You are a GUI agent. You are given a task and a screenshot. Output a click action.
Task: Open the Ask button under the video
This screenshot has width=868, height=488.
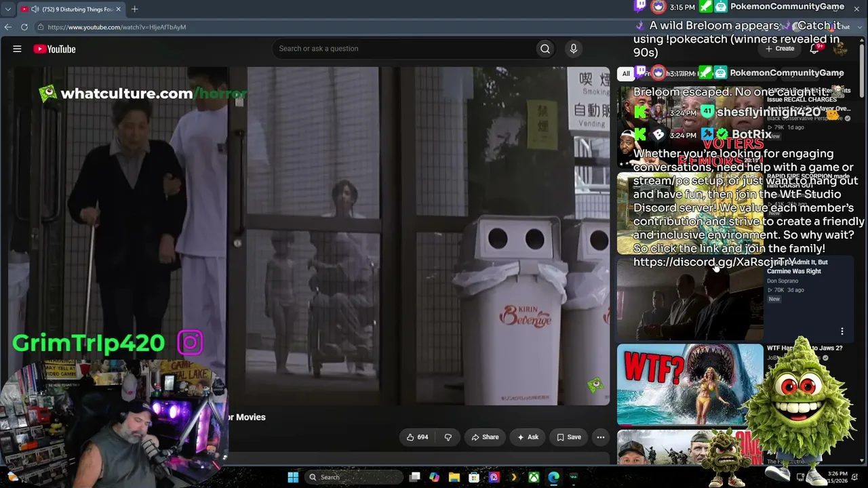click(x=528, y=437)
